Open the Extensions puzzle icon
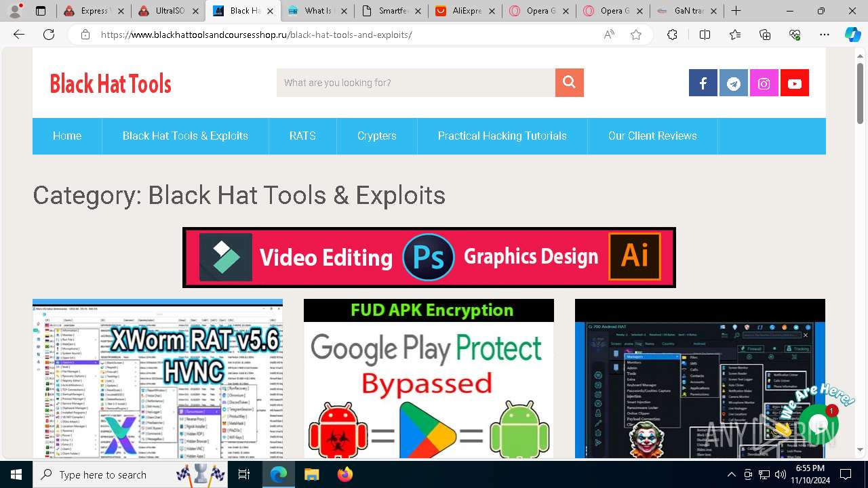Viewport: 868px width, 488px height. 672,35
